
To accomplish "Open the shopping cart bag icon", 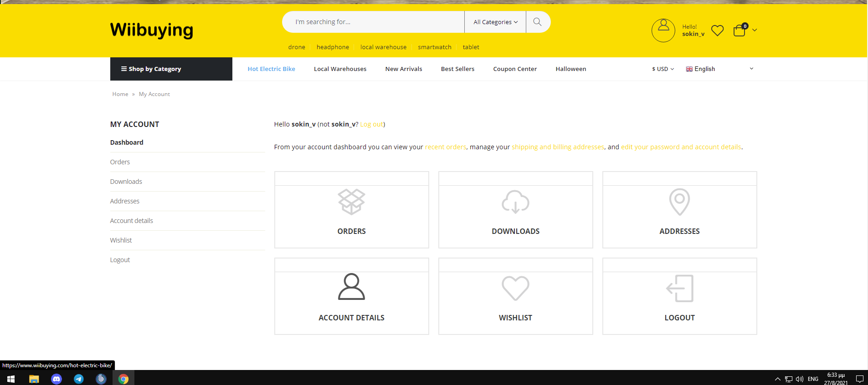I will 740,30.
